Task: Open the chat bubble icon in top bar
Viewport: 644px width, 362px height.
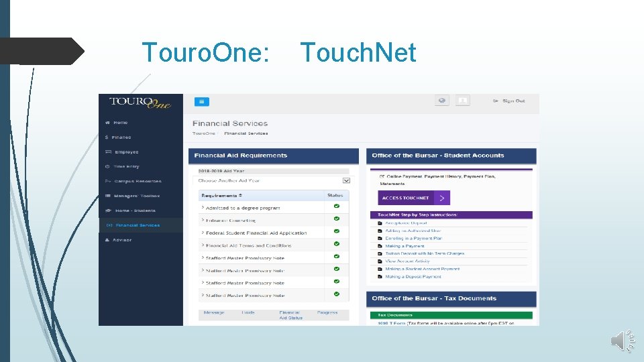Action: coord(442,101)
